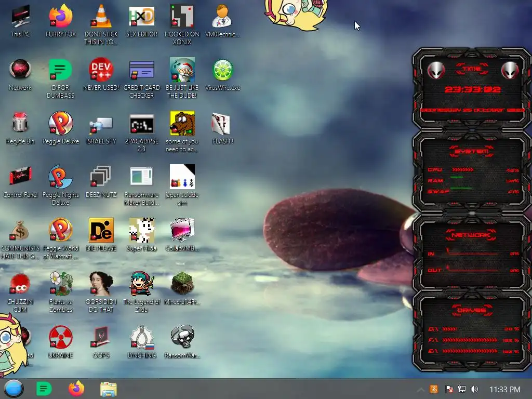The width and height of the screenshot is (532, 399).
Task: Open the OOPS desktop shortcut
Action: tap(101, 342)
